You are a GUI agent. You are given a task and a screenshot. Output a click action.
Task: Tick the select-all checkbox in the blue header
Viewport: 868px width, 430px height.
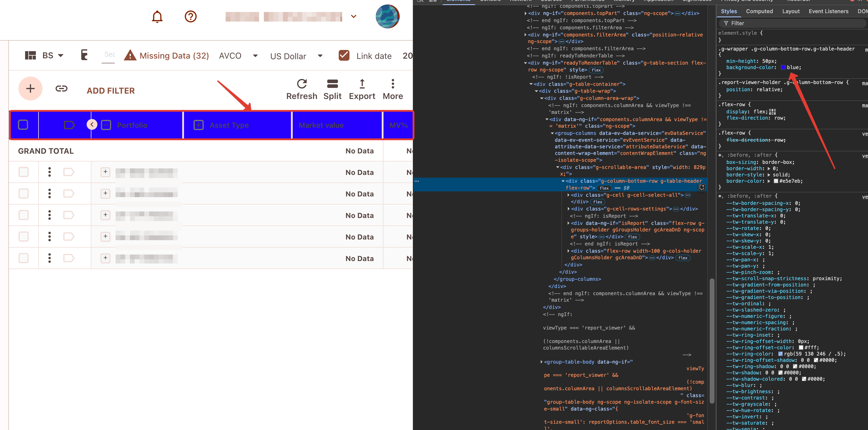23,125
